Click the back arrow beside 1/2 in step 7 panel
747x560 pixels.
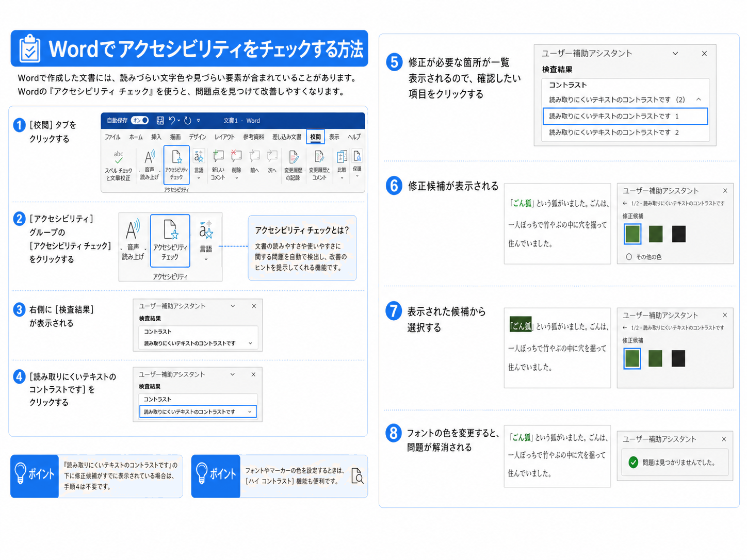click(x=625, y=328)
